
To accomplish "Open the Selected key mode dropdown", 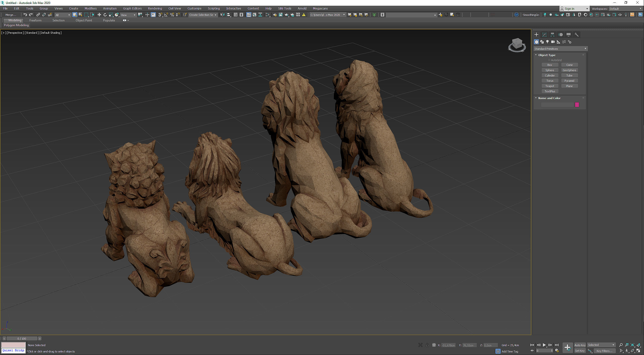I will click(601, 345).
